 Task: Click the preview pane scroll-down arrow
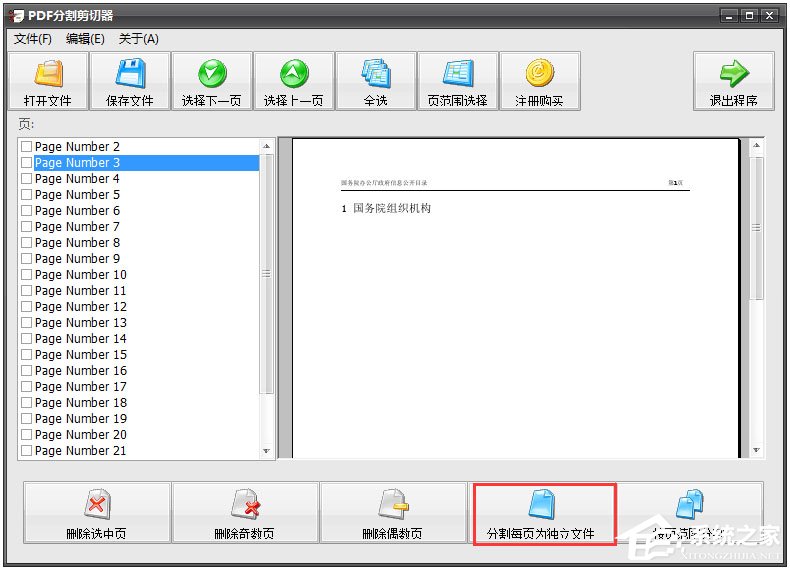click(x=756, y=450)
